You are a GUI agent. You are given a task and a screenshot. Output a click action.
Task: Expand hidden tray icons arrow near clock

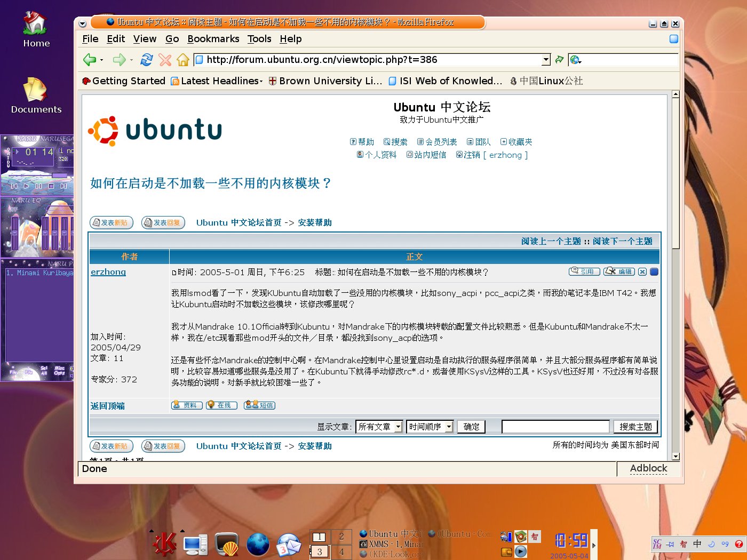click(594, 545)
